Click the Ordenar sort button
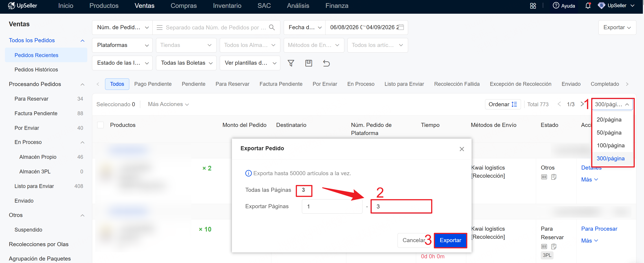Viewport: 644px width, 263px height. coord(503,104)
